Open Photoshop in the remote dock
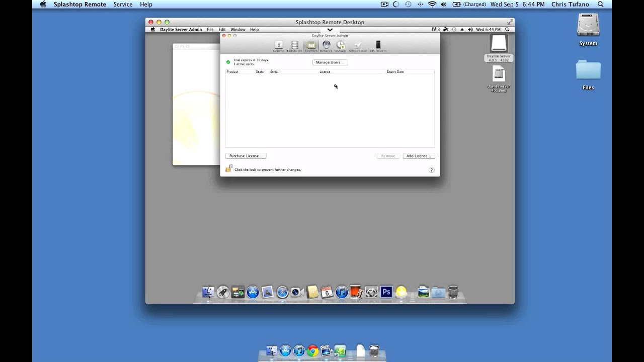Screen dimensions: 644x362 [x=386, y=292]
